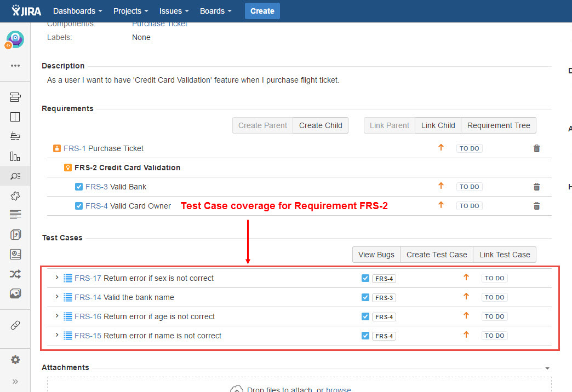Screen dimensions: 572x392
Task: Open the Issues menu
Action: (174, 11)
